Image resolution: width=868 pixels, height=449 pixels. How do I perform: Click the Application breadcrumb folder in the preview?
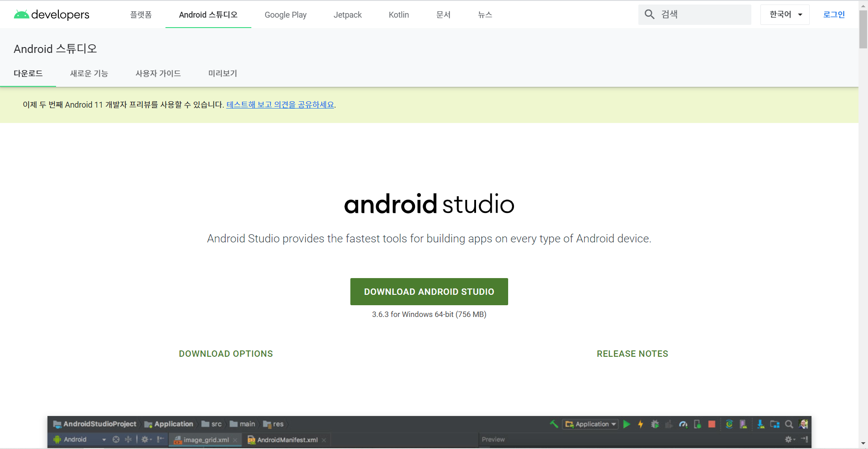169,424
